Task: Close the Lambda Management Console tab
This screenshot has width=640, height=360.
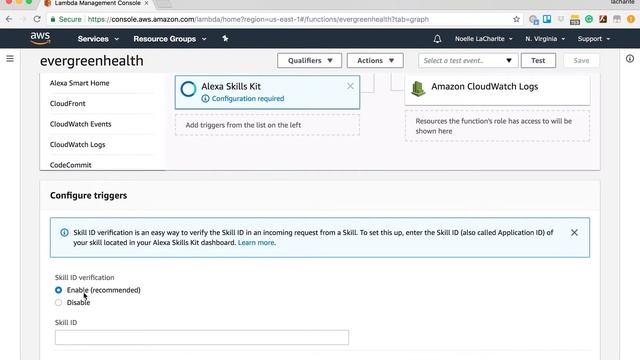Action: 146,3
